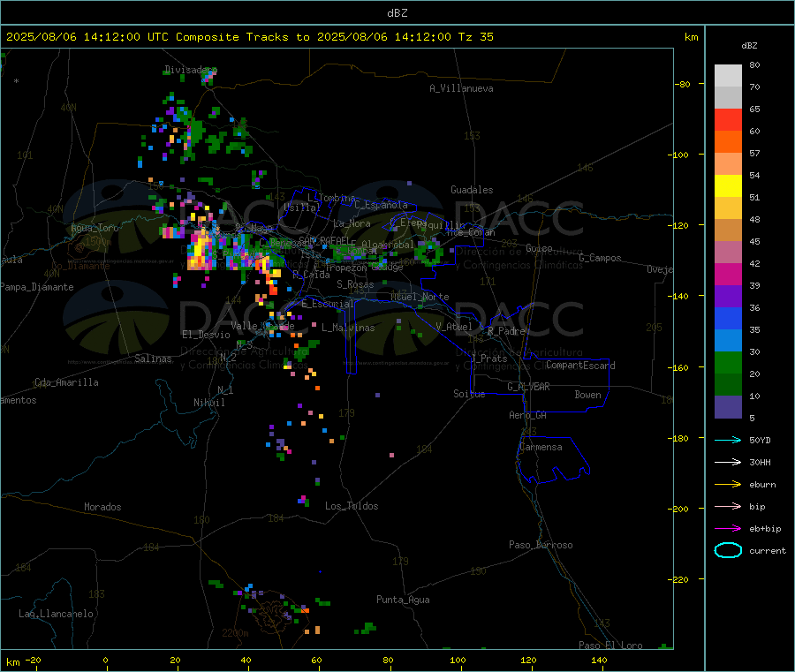Click the cyan 50YD arrow in legend
Image resolution: width=795 pixels, height=672 pixels.
(728, 440)
